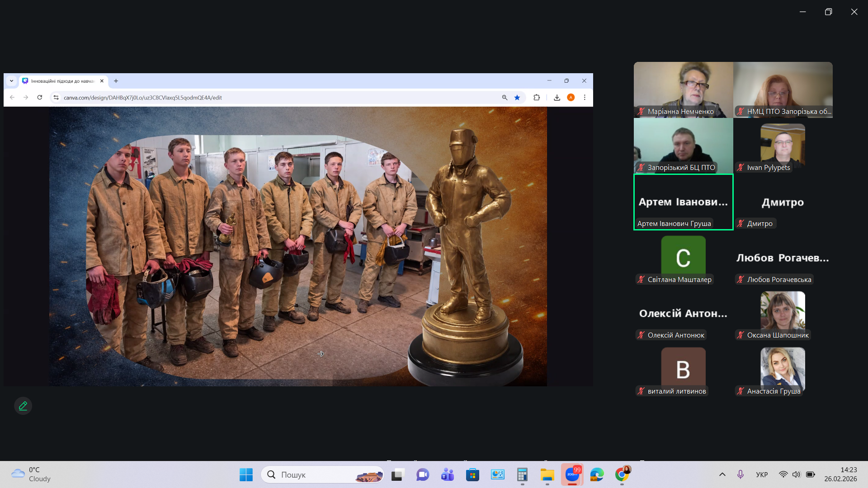The height and width of the screenshot is (488, 868).
Task: Click the zoom magnifier icon in address bar
Action: [x=505, y=98]
